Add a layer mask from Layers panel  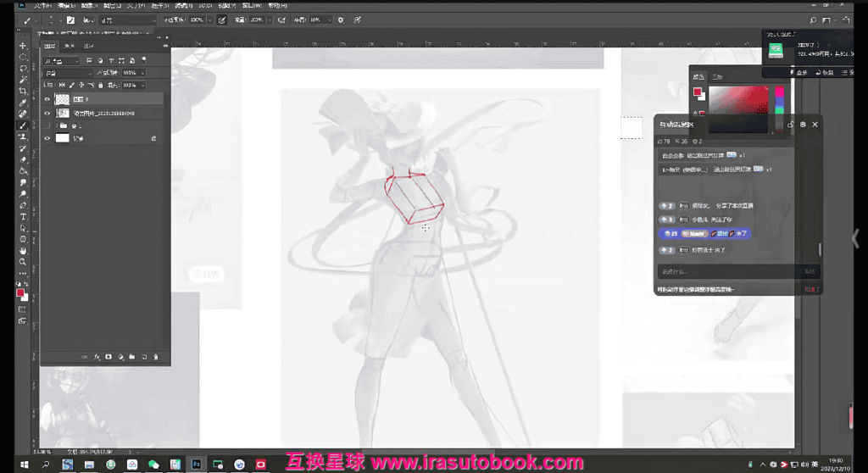coord(108,357)
